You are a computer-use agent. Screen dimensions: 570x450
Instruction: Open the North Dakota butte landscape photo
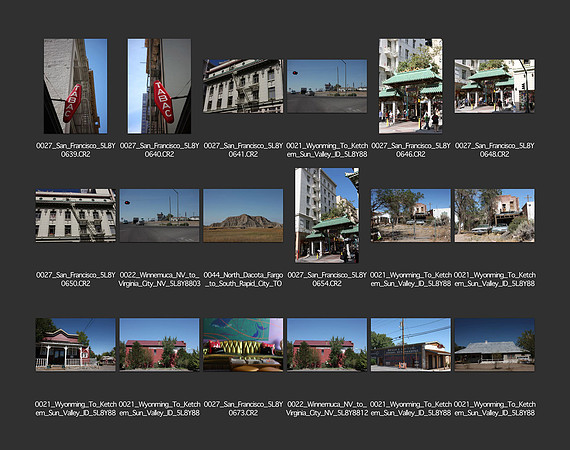click(x=243, y=215)
